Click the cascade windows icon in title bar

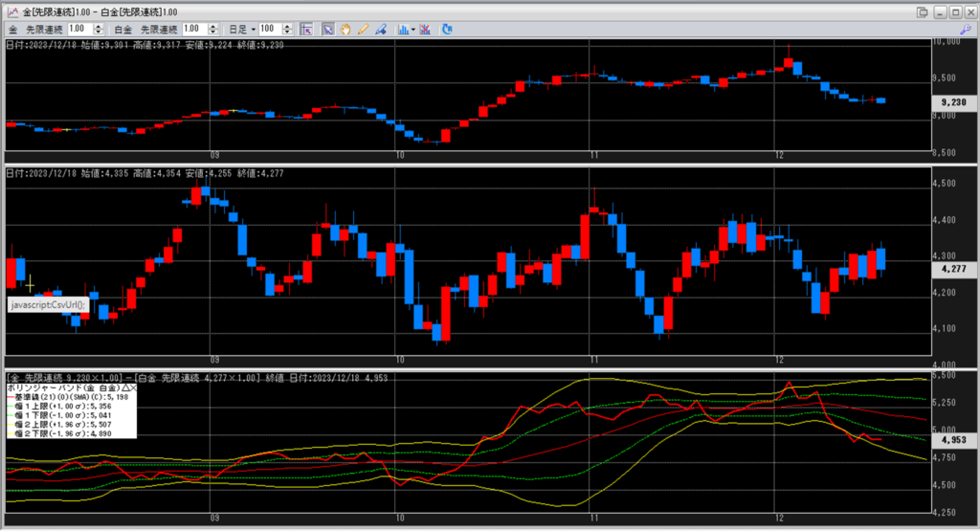tap(923, 11)
